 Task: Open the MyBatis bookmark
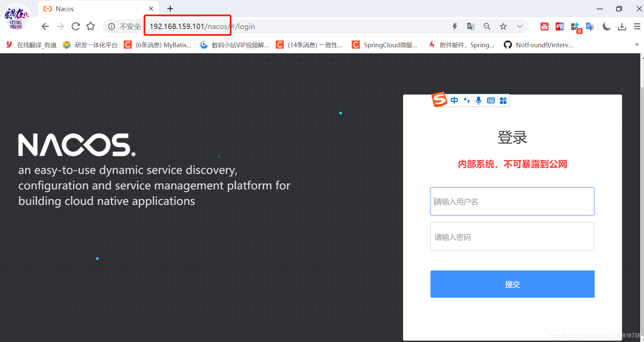158,45
